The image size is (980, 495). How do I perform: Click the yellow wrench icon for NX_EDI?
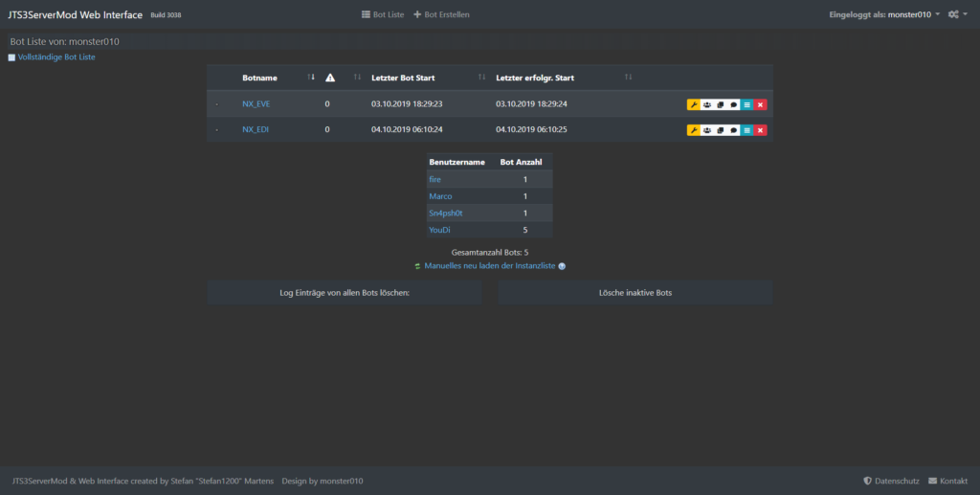(693, 129)
